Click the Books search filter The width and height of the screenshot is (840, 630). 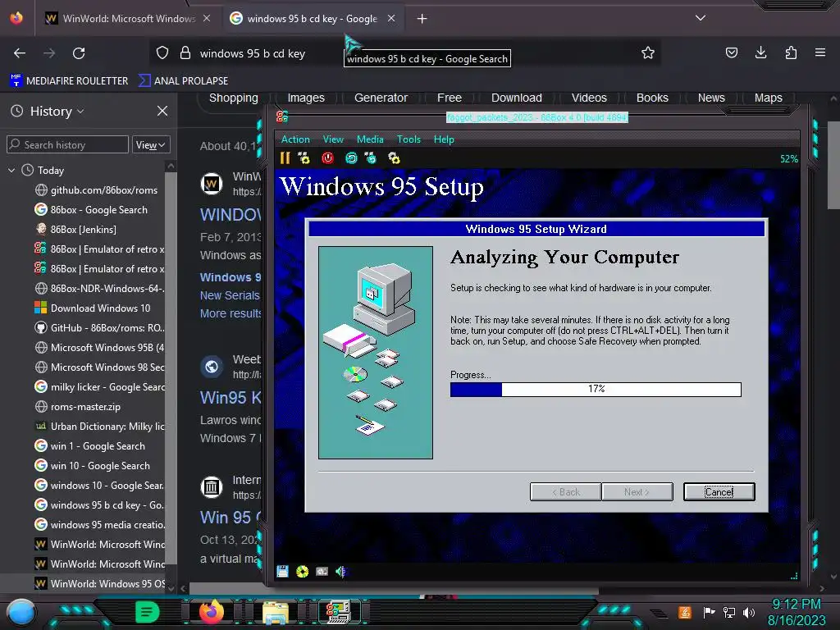pyautogui.click(x=652, y=98)
